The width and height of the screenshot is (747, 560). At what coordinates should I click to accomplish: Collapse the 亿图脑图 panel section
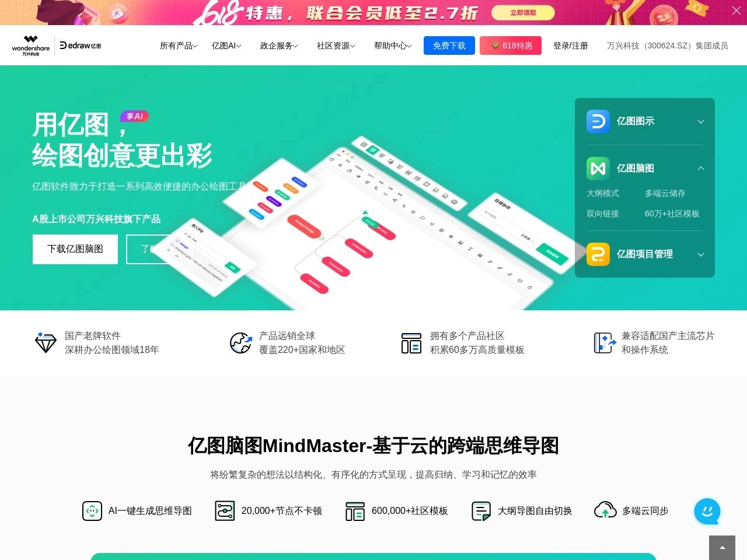point(700,168)
